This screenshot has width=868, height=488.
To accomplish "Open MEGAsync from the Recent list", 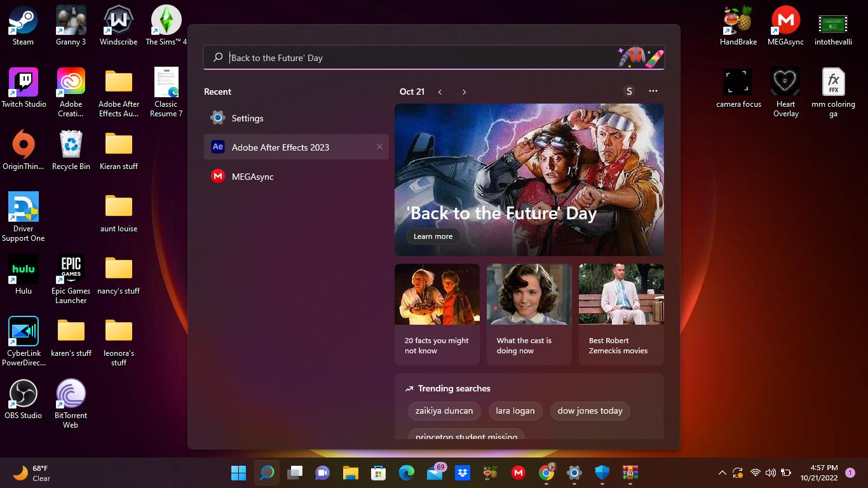I will [252, 177].
